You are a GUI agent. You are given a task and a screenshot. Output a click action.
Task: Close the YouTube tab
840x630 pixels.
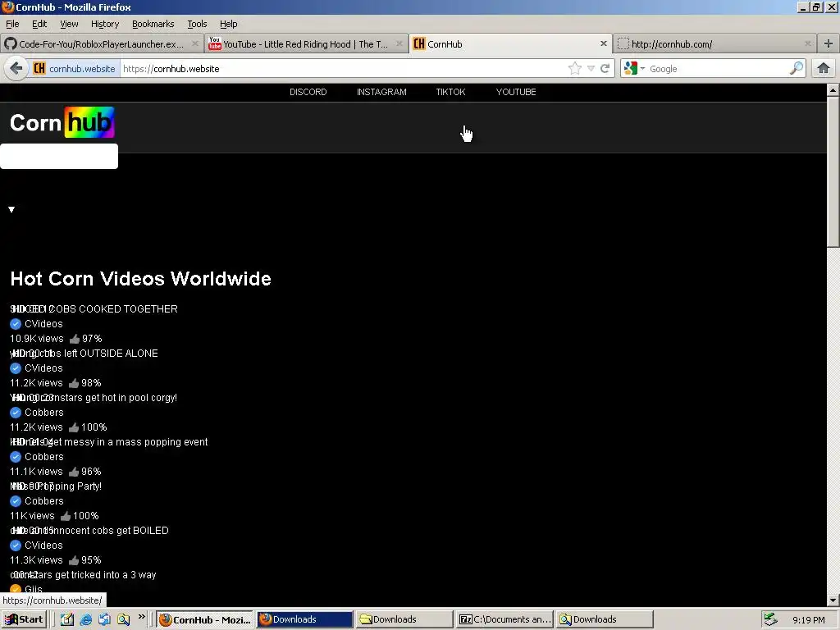pos(399,43)
